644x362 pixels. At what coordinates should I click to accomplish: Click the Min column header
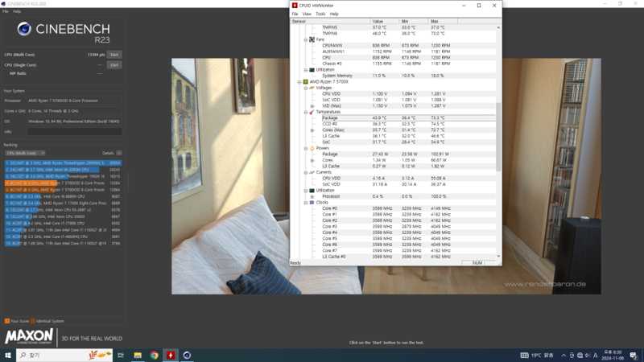[x=414, y=21]
